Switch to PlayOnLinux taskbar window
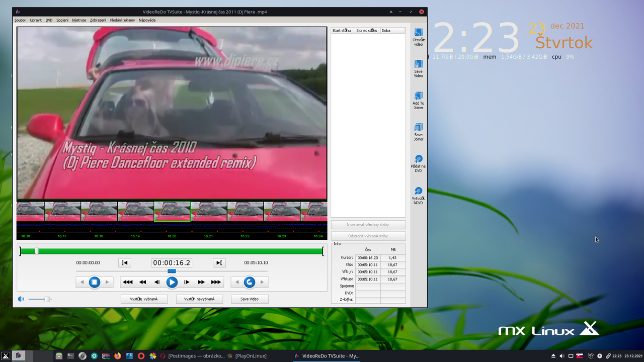 pos(247,356)
